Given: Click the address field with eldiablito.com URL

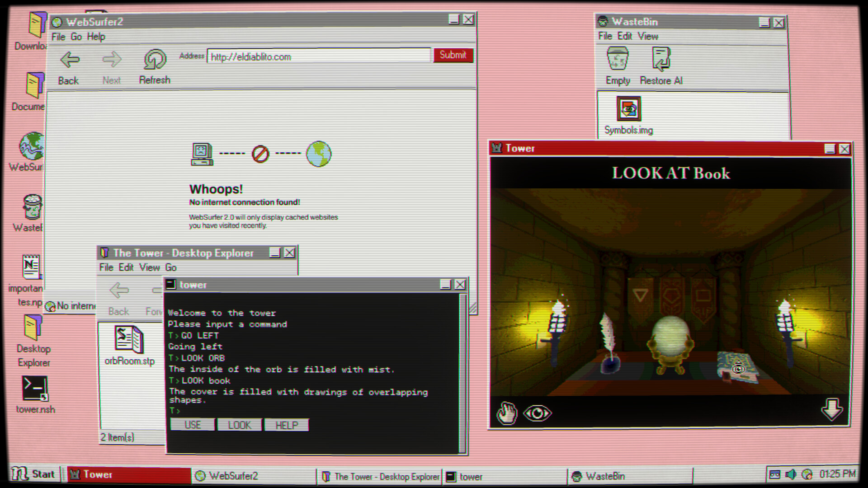Looking at the screenshot, I should [318, 57].
